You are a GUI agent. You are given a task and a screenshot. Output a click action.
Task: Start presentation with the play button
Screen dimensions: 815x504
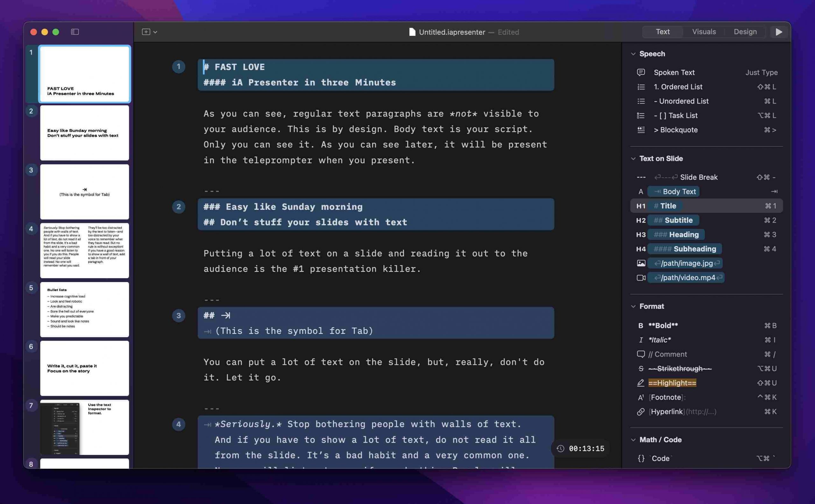point(779,32)
